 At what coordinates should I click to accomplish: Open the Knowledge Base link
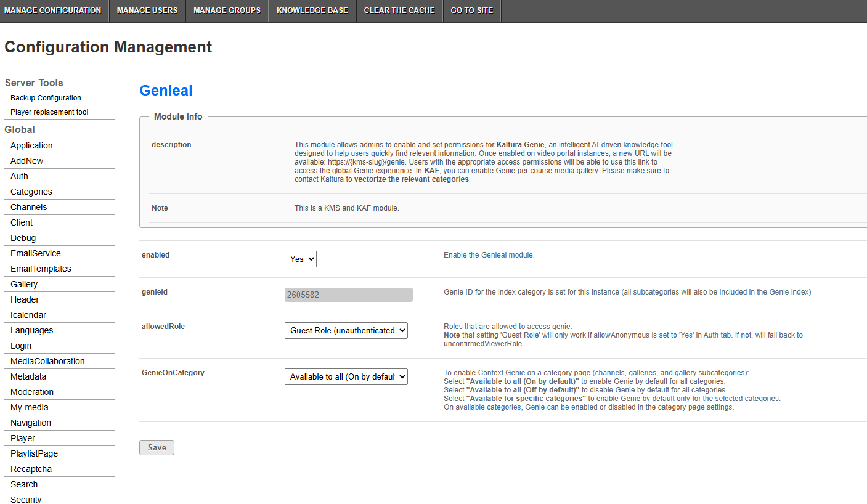pos(312,10)
